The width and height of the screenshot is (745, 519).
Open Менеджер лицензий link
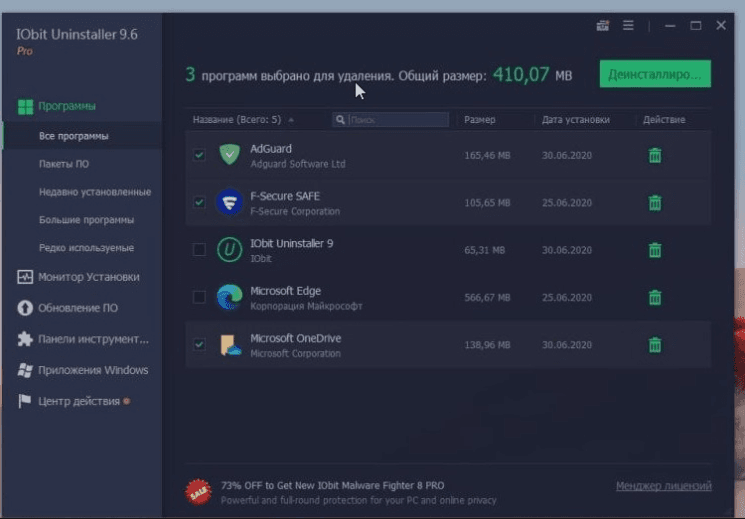coord(664,486)
